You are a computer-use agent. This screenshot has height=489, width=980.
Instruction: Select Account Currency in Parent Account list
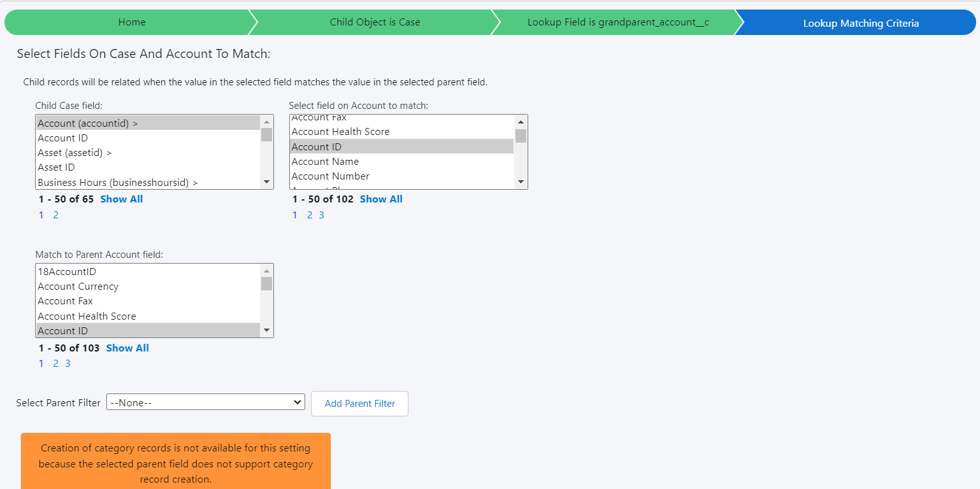tap(148, 286)
